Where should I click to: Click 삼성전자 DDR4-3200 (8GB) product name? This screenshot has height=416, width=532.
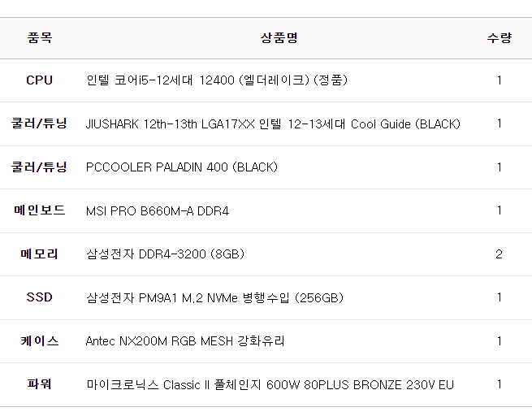click(x=165, y=254)
